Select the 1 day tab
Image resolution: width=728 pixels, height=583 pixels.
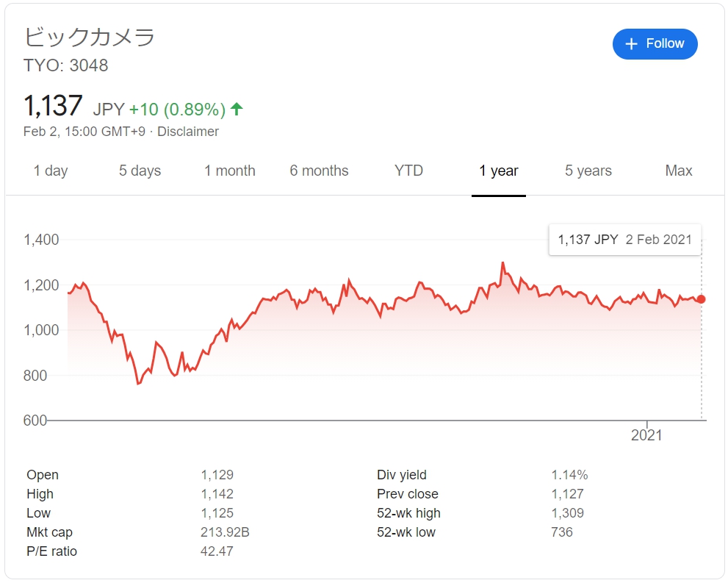51,171
